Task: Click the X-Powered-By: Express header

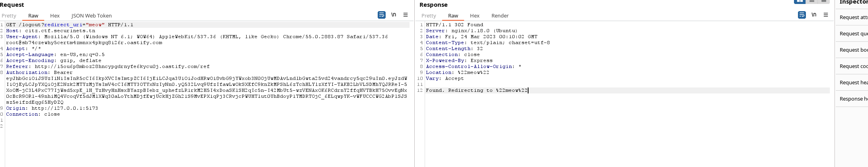Action: pyautogui.click(x=459, y=60)
